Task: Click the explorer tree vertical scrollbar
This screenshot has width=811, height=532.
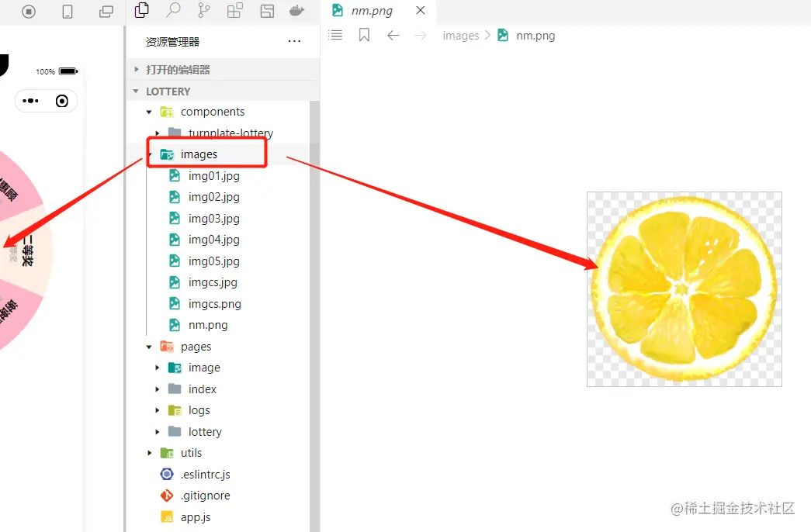Action: coord(314,316)
